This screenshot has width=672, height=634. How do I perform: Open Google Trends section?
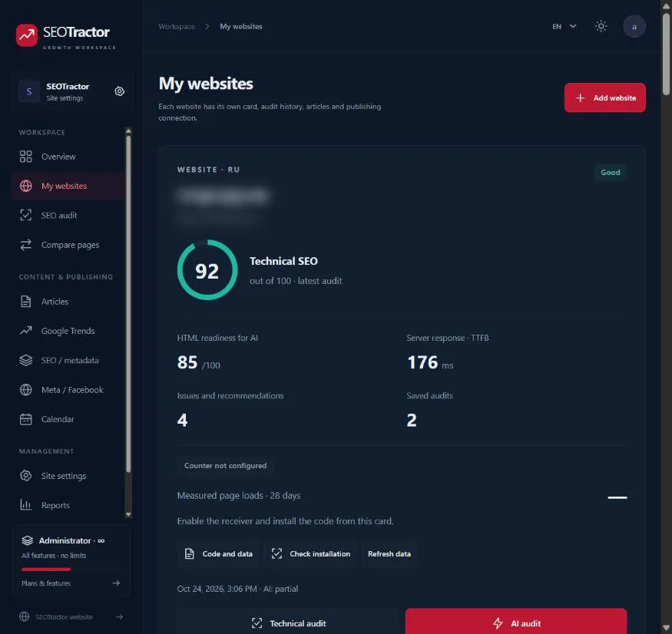(x=68, y=331)
